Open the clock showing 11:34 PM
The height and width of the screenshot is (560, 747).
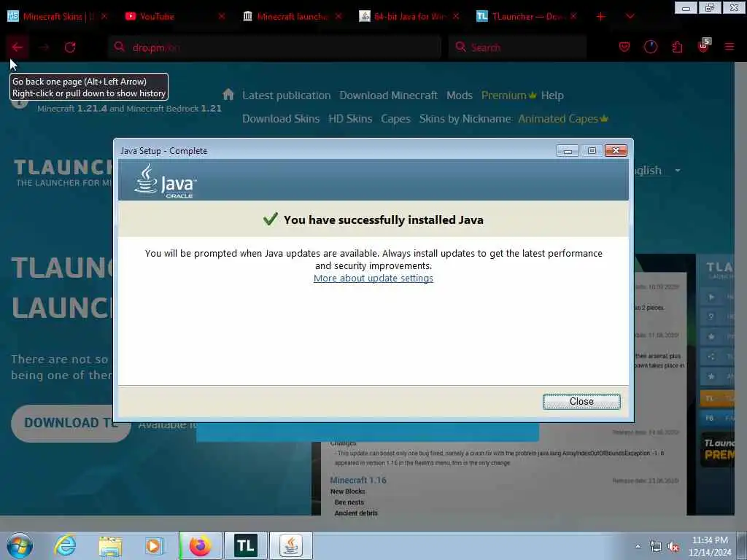pos(710,546)
